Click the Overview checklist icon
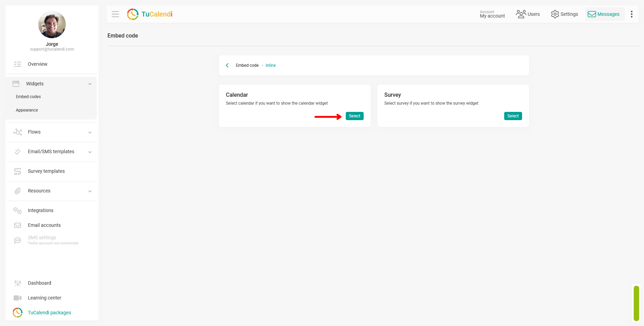The image size is (644, 326). pos(18,64)
